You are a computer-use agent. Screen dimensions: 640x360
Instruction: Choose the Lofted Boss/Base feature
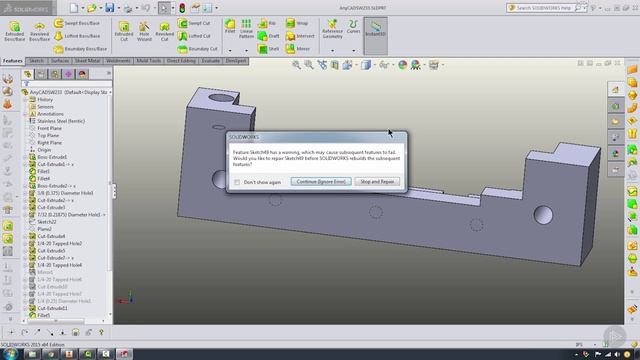tap(77, 36)
